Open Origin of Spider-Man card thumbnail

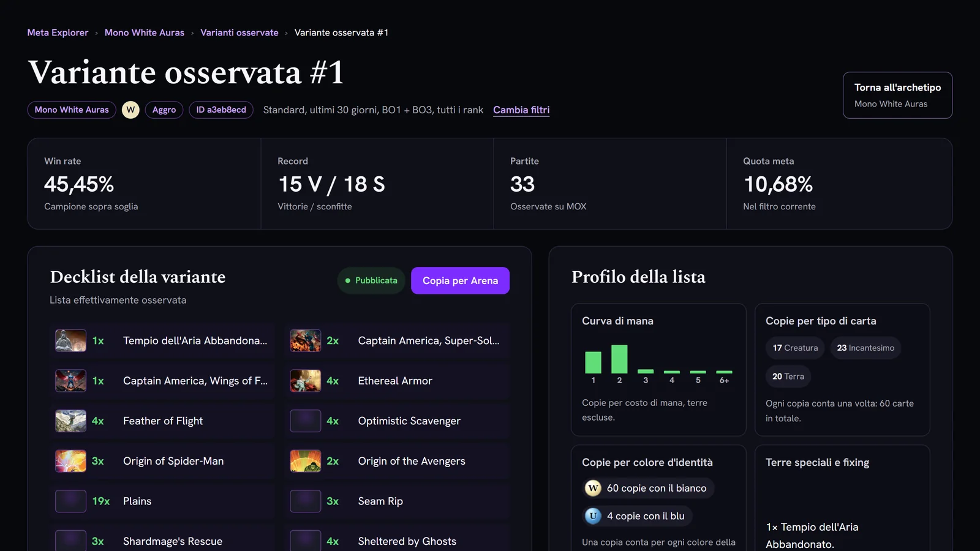pyautogui.click(x=70, y=461)
